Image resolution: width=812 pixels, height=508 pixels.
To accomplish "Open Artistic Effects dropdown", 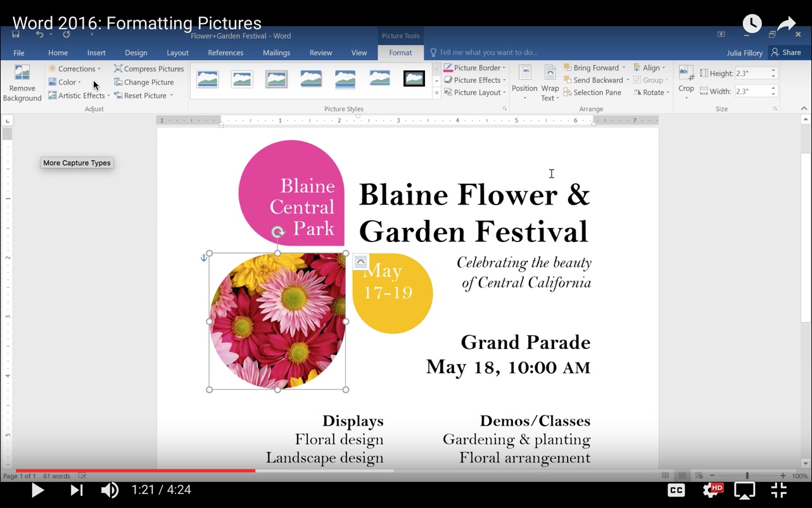I will click(79, 95).
